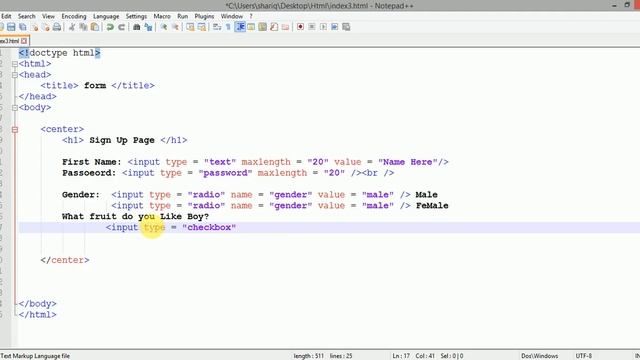
Task: Toggle the Word Wrap toolbar button
Action: click(x=217, y=27)
